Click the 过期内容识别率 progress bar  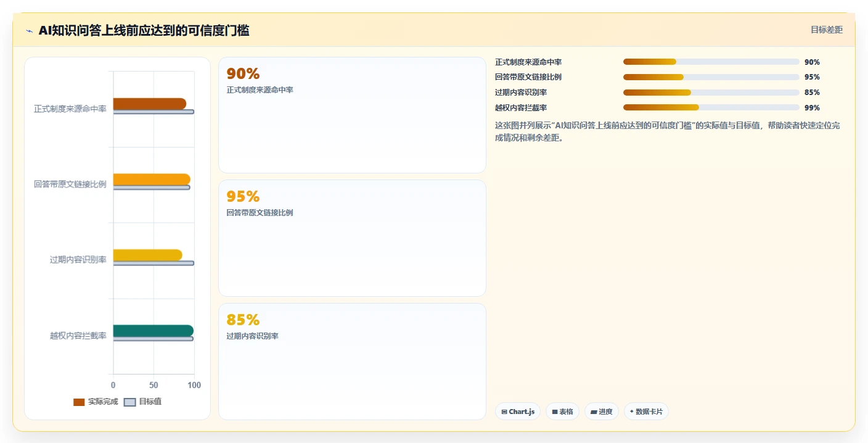tap(711, 93)
